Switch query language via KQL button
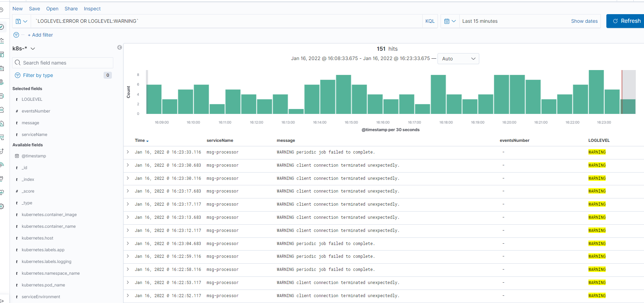The height and width of the screenshot is (303, 644). 430,21
